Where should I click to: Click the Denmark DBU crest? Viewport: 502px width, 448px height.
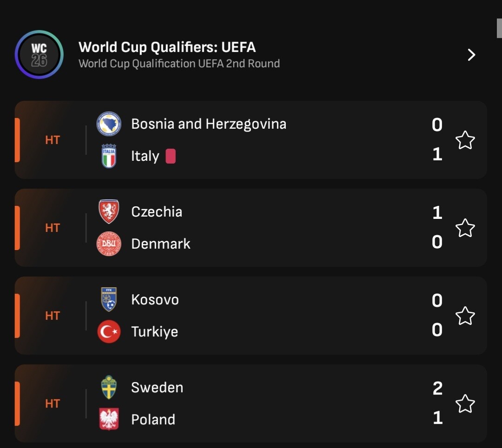point(109,244)
